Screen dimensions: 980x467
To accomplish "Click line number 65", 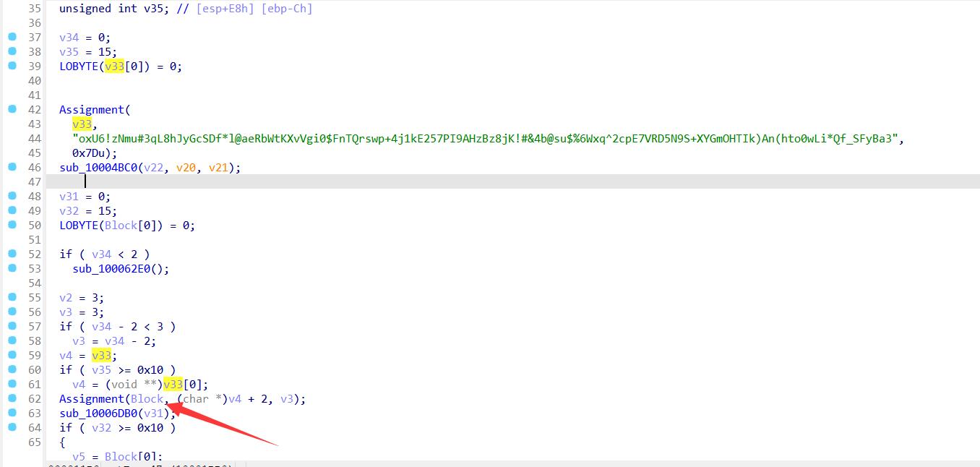I will tap(35, 442).
